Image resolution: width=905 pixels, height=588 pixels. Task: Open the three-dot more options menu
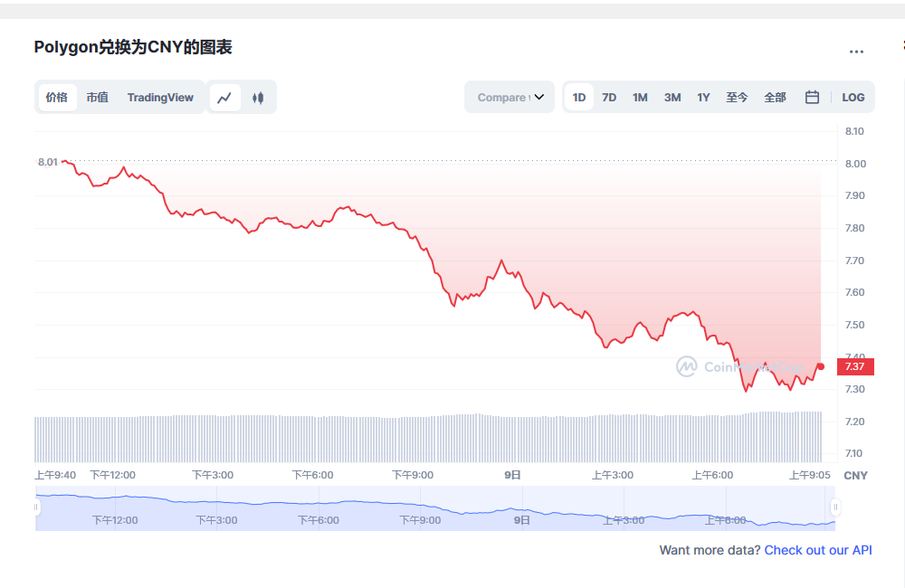(x=856, y=52)
